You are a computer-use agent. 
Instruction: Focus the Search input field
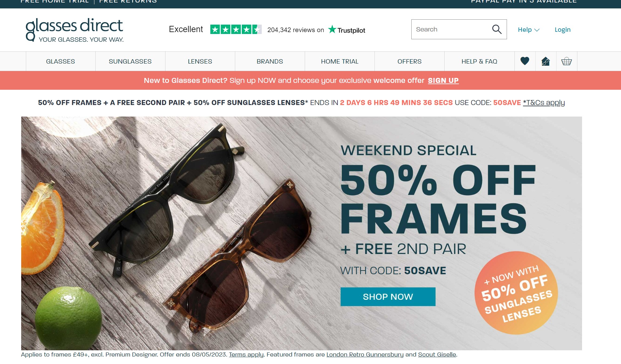(452, 29)
